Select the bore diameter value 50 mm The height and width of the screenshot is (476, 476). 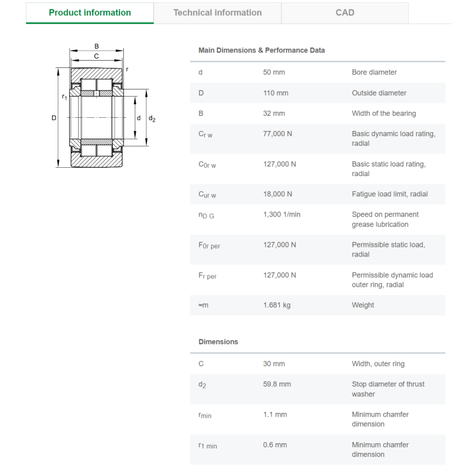pyautogui.click(x=274, y=72)
